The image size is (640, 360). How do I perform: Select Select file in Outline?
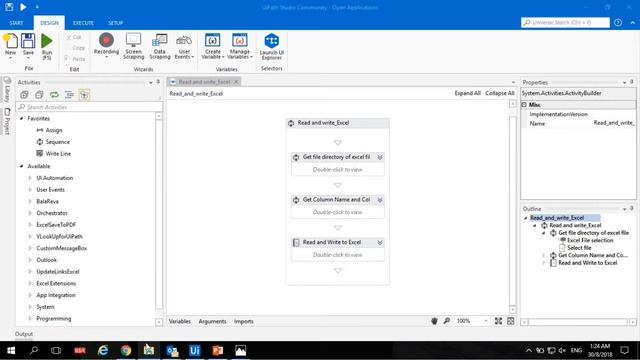579,248
